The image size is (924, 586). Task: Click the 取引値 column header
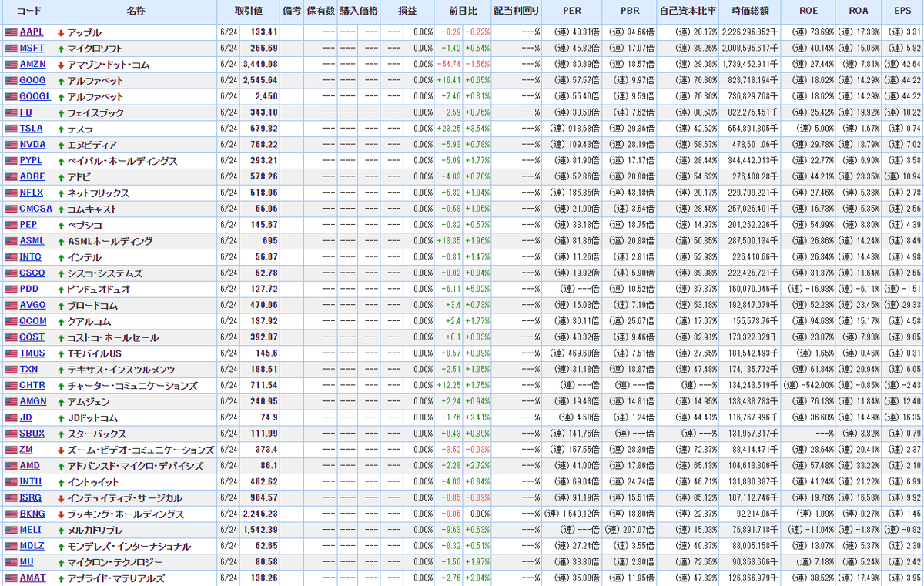coord(247,12)
